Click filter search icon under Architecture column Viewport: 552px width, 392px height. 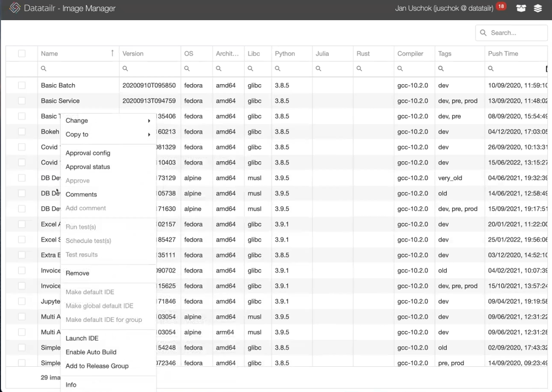[x=219, y=69]
